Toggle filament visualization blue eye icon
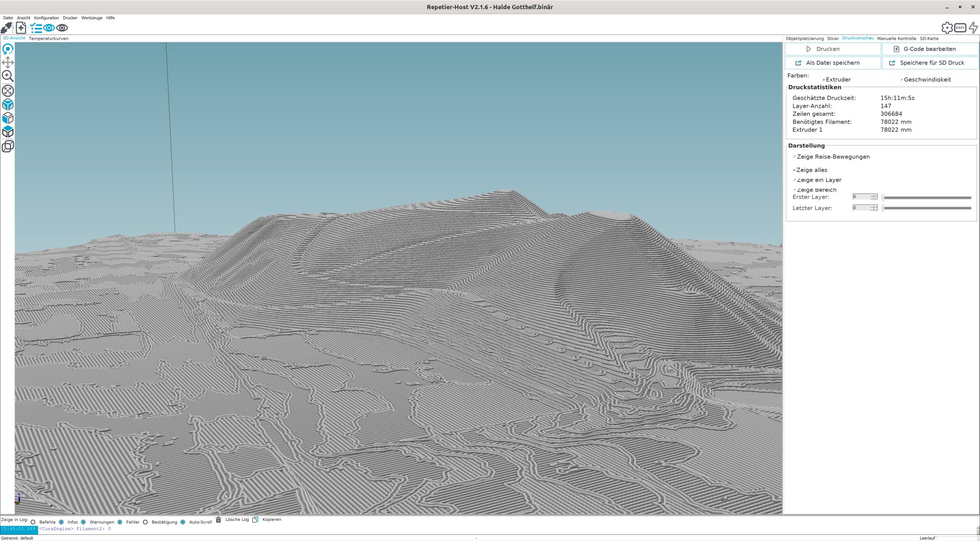980x541 pixels. pos(49,28)
